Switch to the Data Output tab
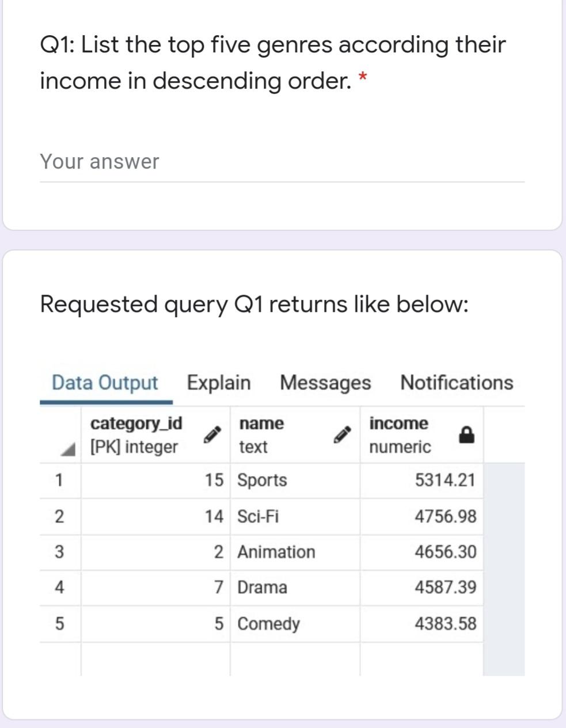The image size is (566, 728). click(105, 383)
